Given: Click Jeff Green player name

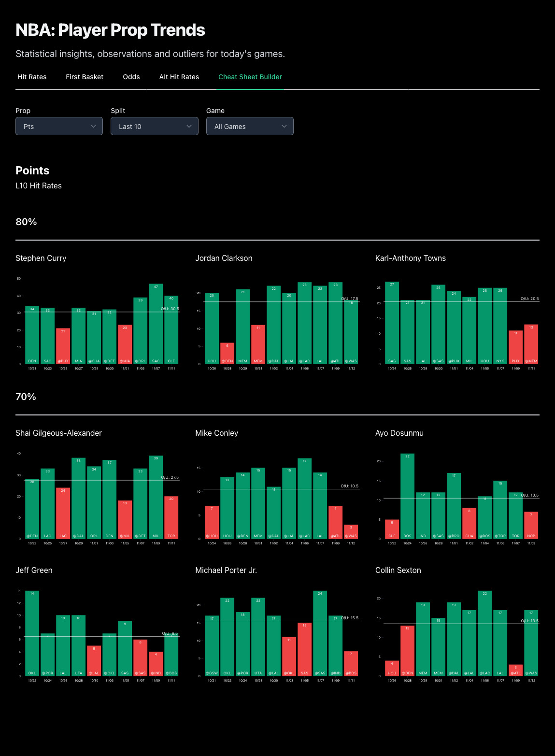Looking at the screenshot, I should pyautogui.click(x=34, y=570).
